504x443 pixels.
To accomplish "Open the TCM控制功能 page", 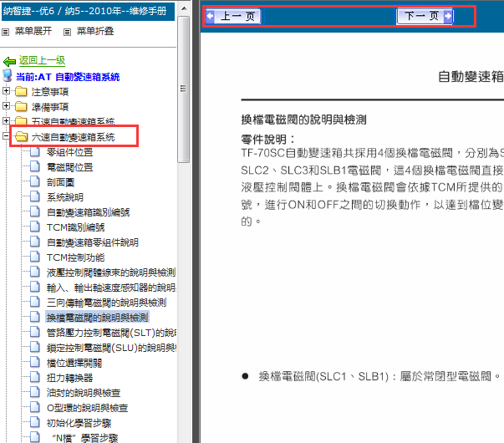I will pos(75,257).
